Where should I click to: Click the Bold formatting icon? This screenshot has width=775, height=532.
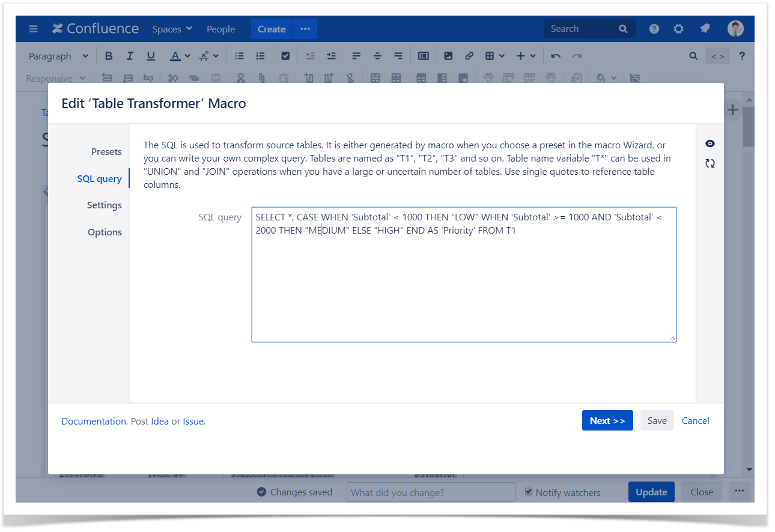tap(109, 56)
